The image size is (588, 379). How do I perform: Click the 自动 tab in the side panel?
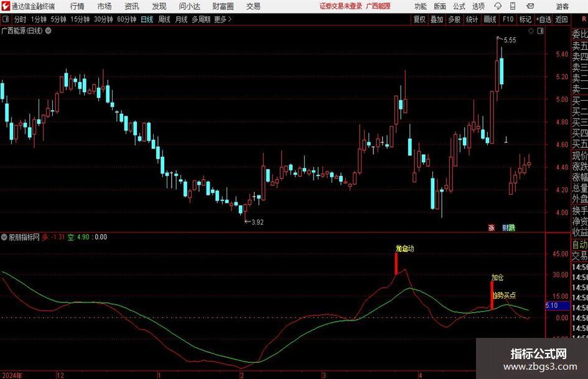click(x=580, y=245)
